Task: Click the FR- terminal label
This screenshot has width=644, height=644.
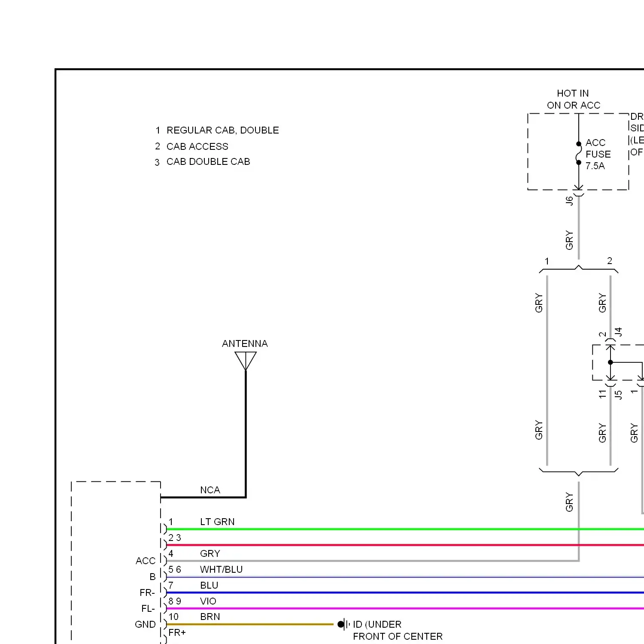Action: (147, 592)
